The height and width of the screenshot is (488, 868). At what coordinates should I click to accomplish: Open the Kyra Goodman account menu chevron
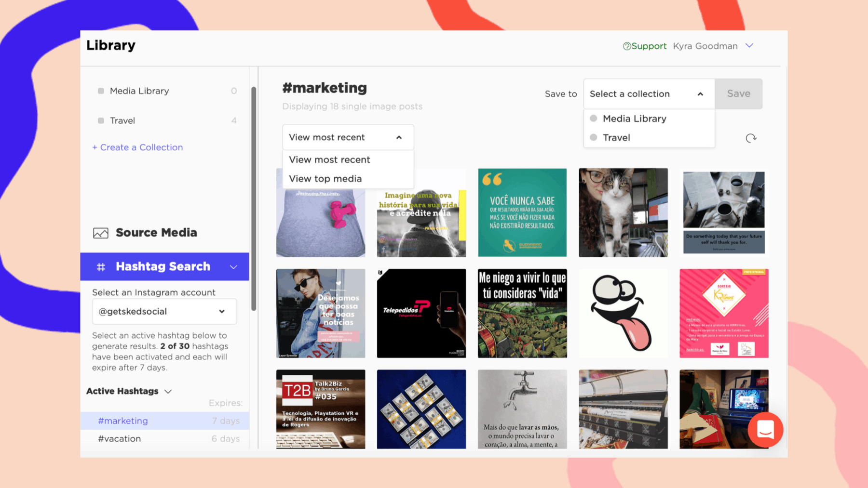pos(749,46)
